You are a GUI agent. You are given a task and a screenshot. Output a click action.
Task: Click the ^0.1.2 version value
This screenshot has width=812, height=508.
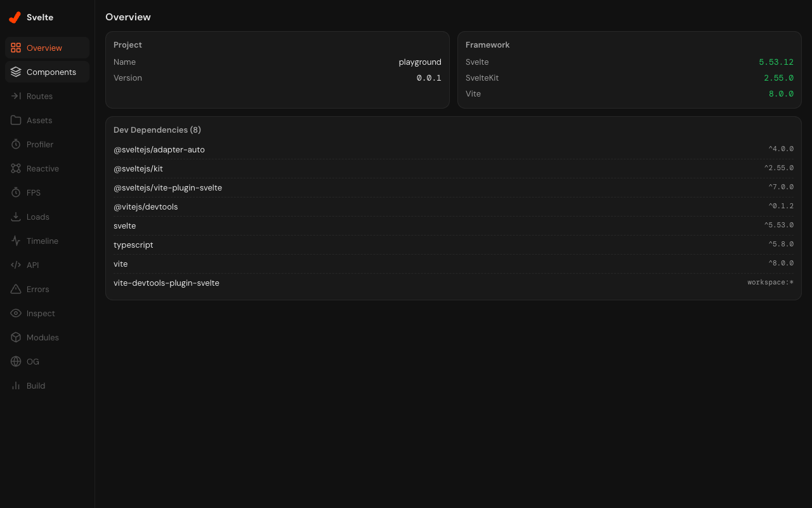781,206
